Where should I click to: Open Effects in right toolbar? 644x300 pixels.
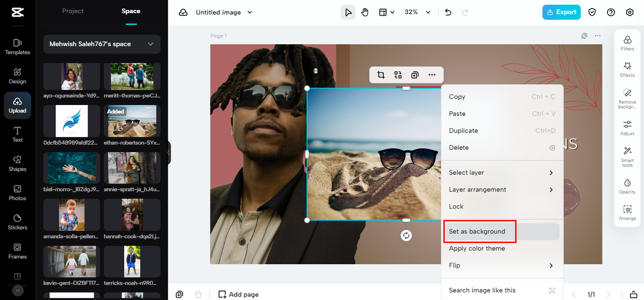pos(627,69)
